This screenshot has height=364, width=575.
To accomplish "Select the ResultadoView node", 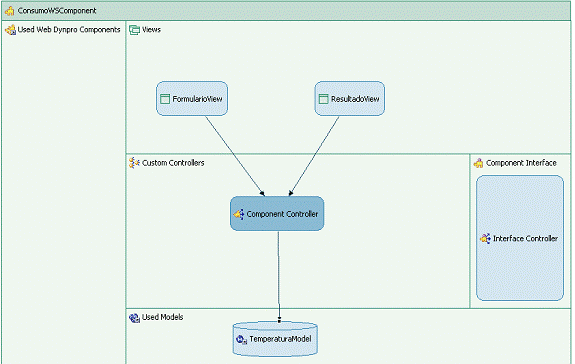I will point(350,99).
